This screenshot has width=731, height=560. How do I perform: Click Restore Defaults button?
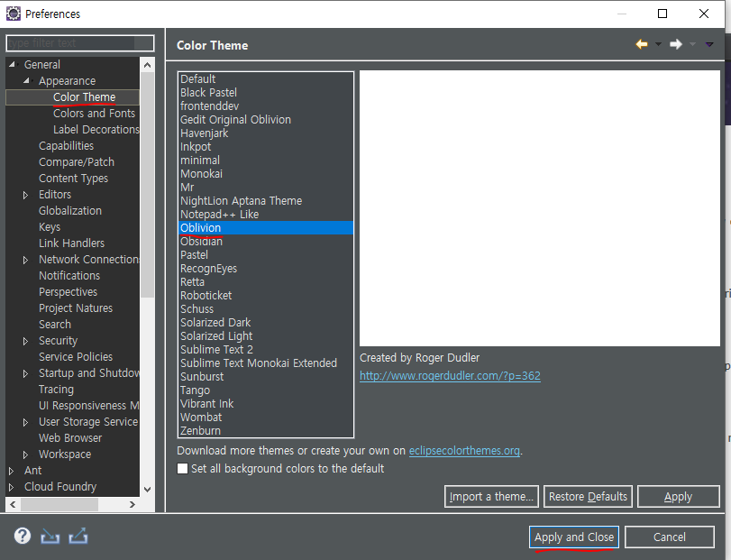588,497
